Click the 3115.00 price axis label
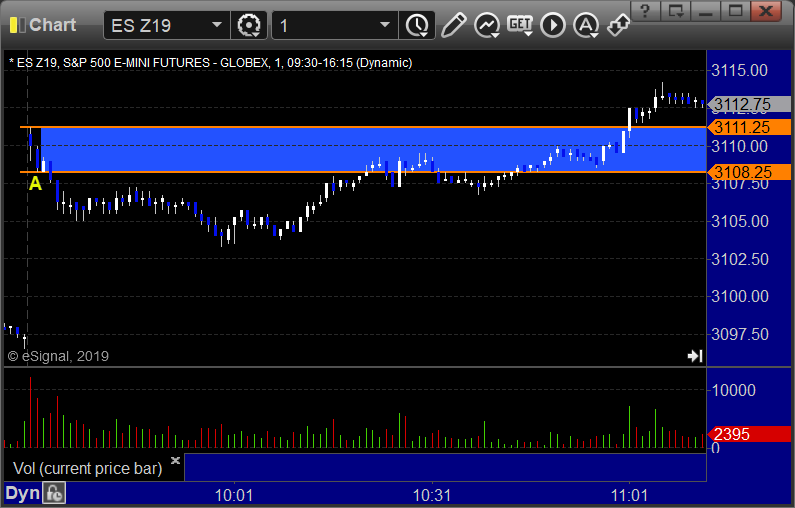Screen dimensions: 795x508 [x=739, y=70]
